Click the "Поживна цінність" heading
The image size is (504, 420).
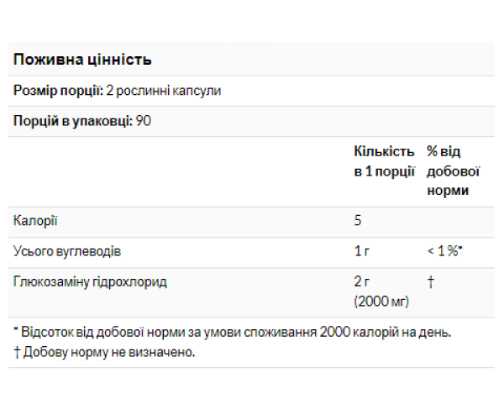(x=81, y=60)
